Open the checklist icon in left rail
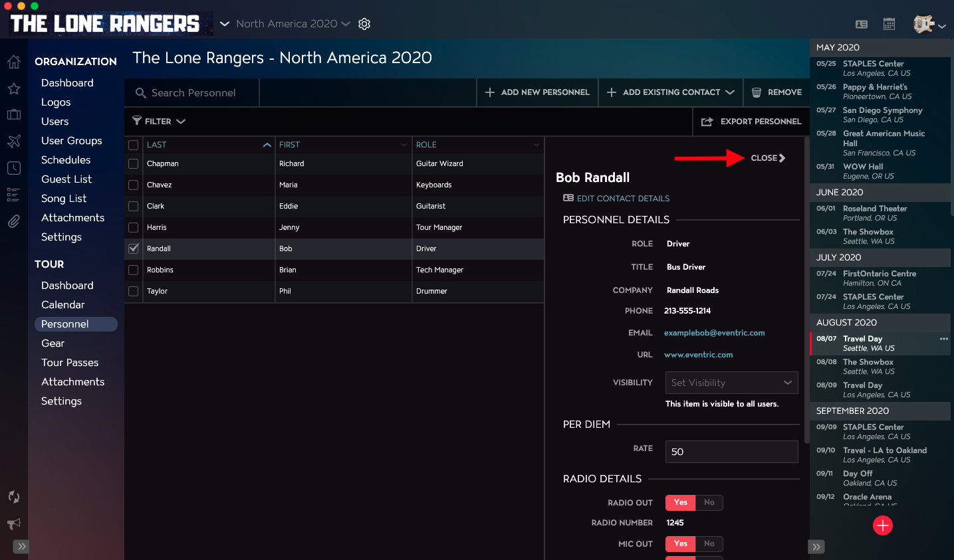 coord(14,195)
